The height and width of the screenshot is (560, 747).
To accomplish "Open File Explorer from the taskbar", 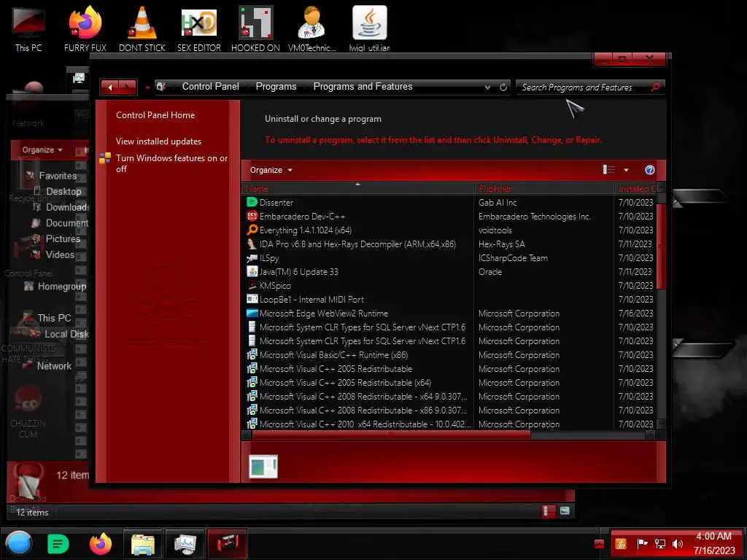I will click(143, 544).
